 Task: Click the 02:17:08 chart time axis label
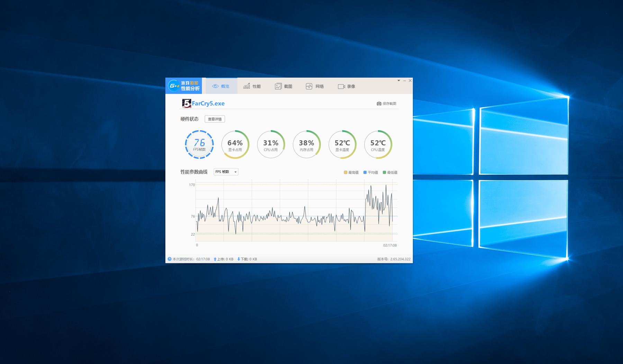click(x=390, y=245)
